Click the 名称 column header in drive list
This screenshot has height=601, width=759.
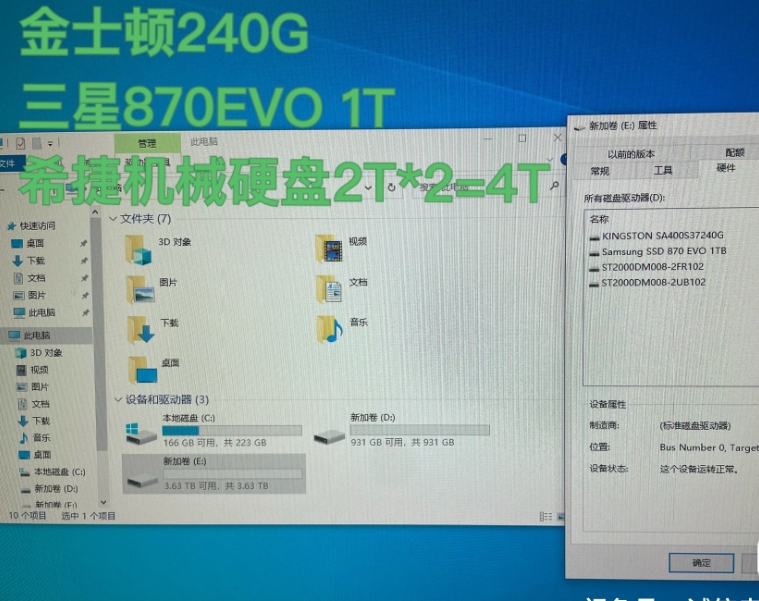[x=599, y=219]
